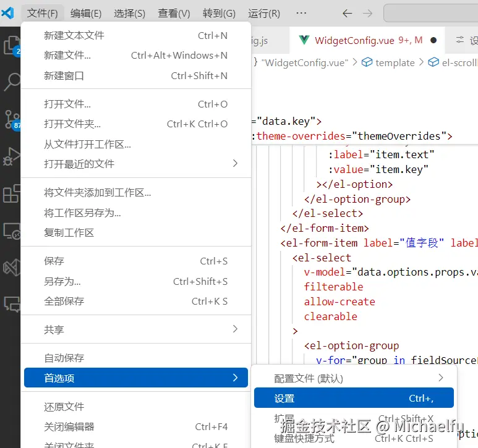Choose 打开文件夹... menu item

[136, 124]
